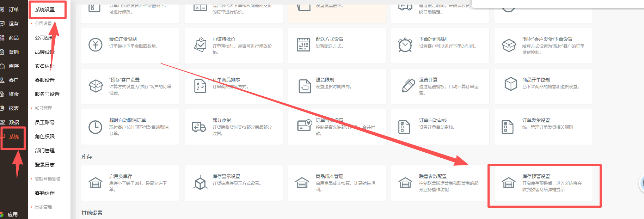Screen dimensions: 644x219
Task: Open the 数据 sidebar module
Action: coord(14,122)
